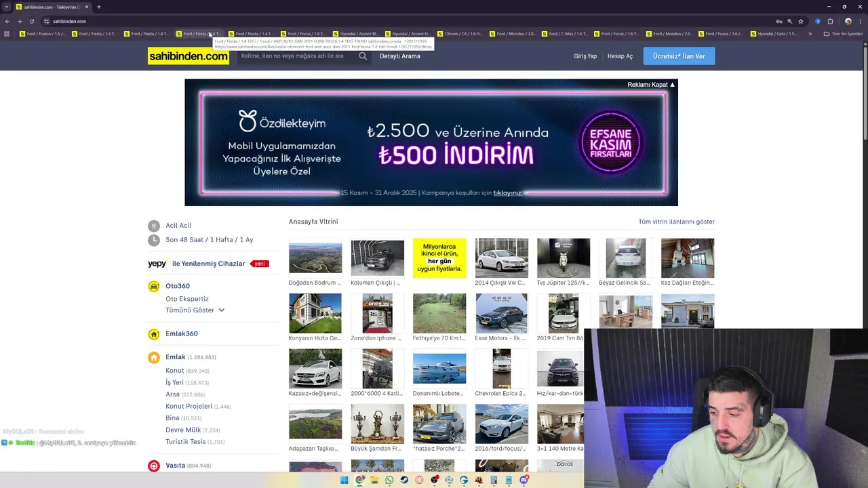Open the sahibinden.com logo homepage link

(x=189, y=56)
